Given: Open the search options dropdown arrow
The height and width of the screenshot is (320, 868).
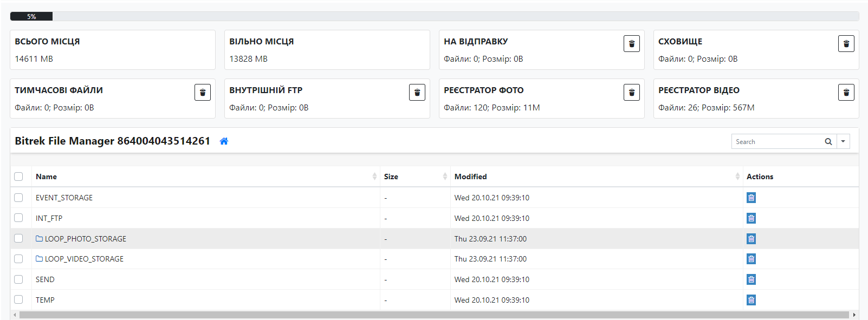Looking at the screenshot, I should [x=843, y=142].
